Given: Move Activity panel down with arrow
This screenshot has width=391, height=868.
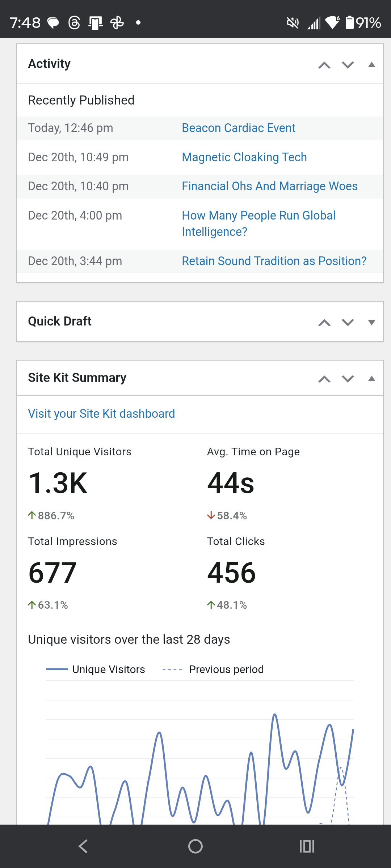Looking at the screenshot, I should pos(348,65).
